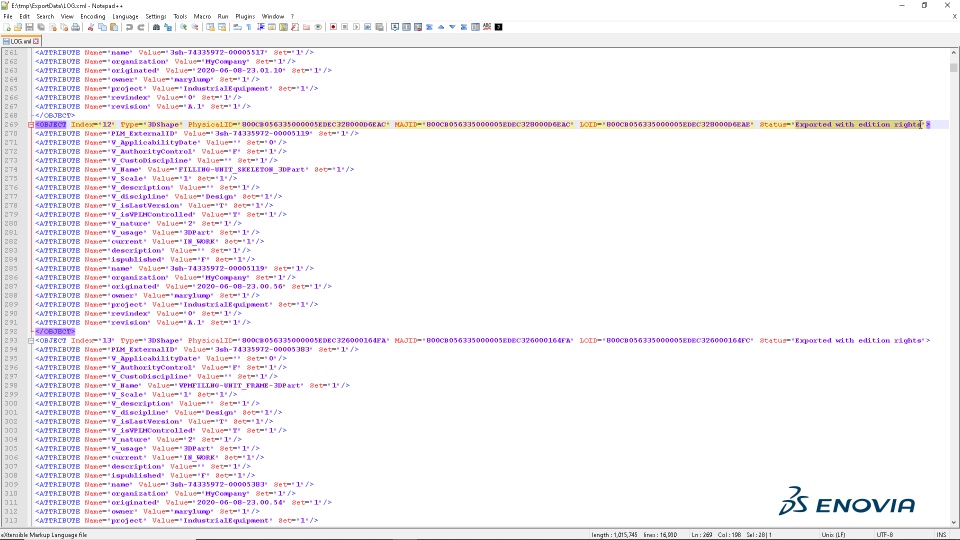Click vertical scrollbar up arrow
The height and width of the screenshot is (540, 960).
pos(954,53)
